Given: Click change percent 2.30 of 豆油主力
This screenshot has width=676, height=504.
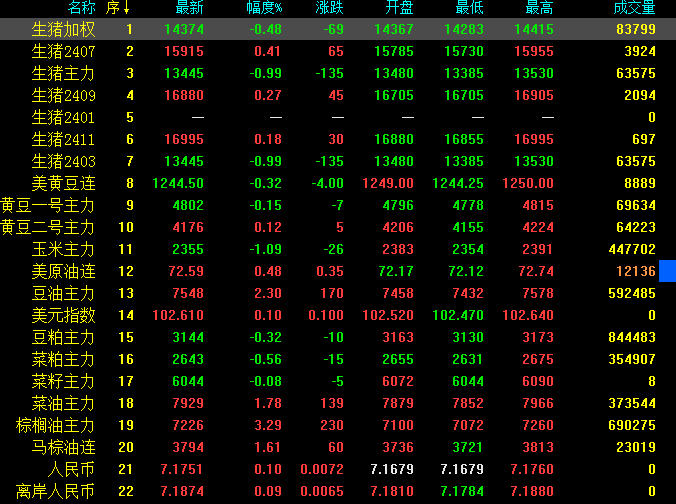Looking at the screenshot, I should click(268, 293).
